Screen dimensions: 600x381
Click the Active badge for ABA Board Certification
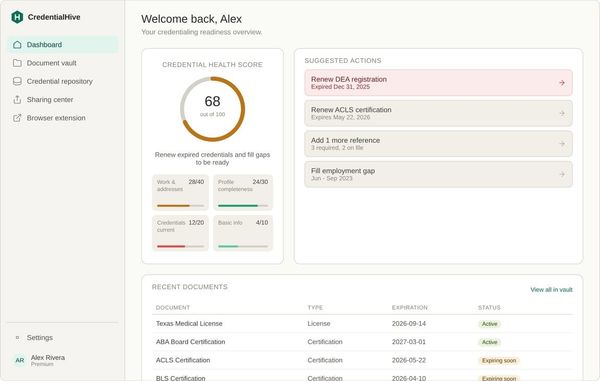(x=489, y=342)
